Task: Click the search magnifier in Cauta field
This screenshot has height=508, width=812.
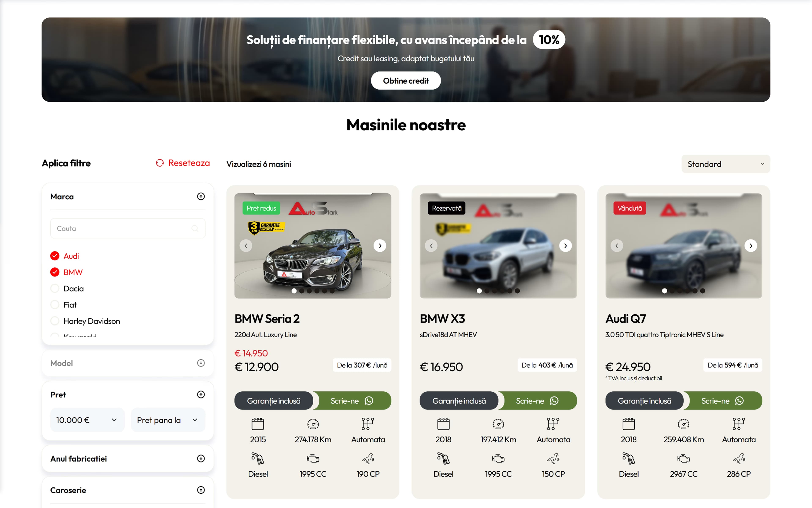Action: point(195,228)
